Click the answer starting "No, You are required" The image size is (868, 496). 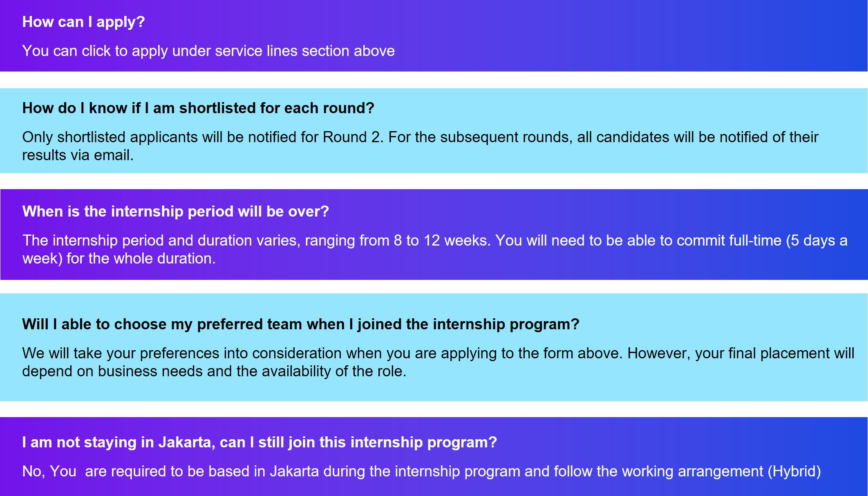click(x=421, y=471)
